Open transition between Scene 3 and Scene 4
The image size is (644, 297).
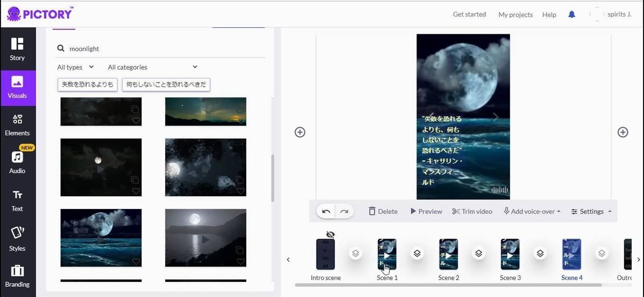click(540, 254)
